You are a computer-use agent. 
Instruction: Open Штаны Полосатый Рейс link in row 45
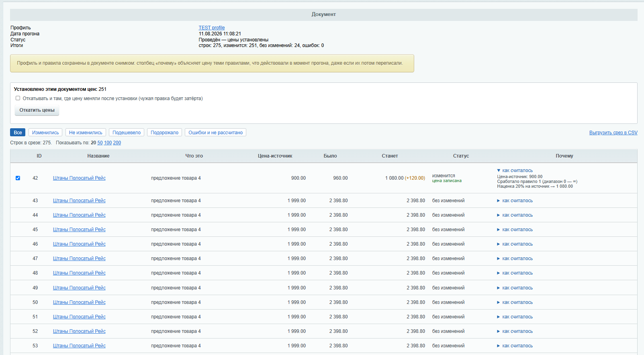(79, 230)
